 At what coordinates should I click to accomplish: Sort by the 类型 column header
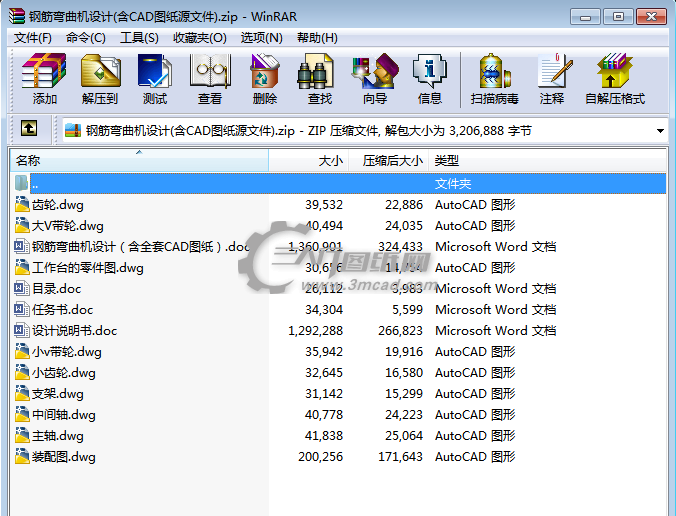point(548,160)
